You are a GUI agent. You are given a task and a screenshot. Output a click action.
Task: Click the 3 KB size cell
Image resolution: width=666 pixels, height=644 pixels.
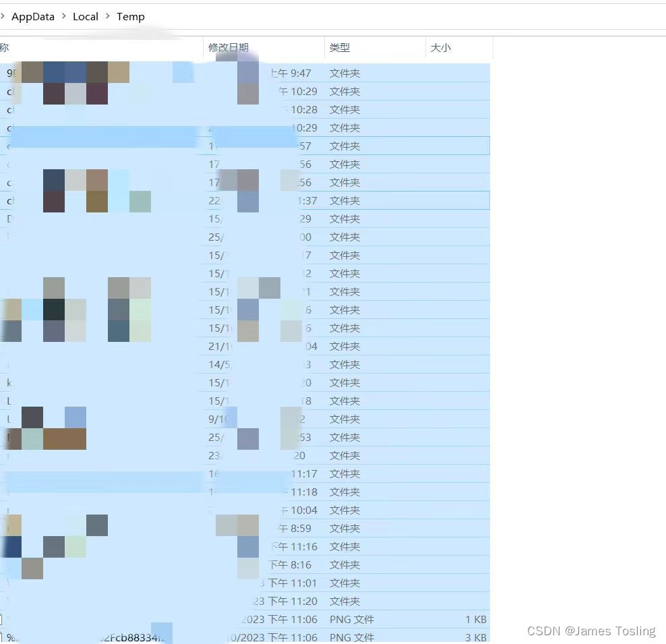pos(476,638)
